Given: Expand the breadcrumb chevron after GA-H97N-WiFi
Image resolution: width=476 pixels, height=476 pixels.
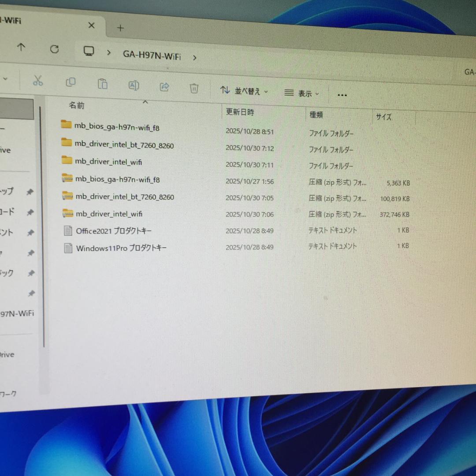Looking at the screenshot, I should click(x=194, y=57).
